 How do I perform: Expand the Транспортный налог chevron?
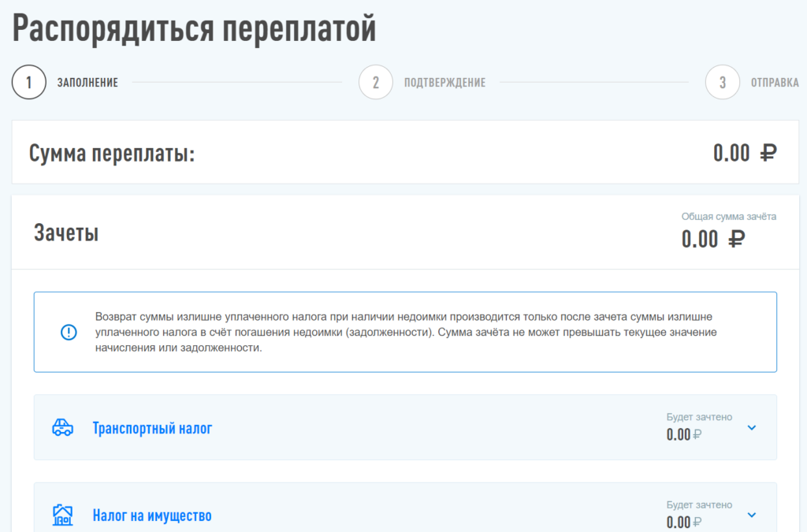click(751, 428)
